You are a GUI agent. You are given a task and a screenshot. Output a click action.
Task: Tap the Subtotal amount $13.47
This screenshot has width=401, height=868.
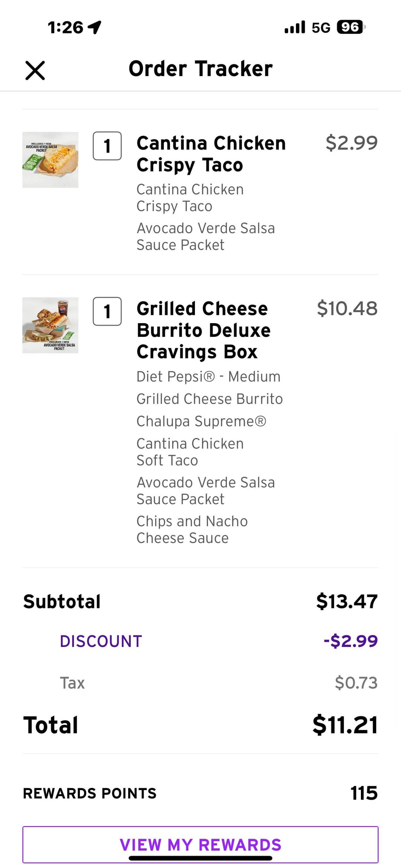coord(347,601)
